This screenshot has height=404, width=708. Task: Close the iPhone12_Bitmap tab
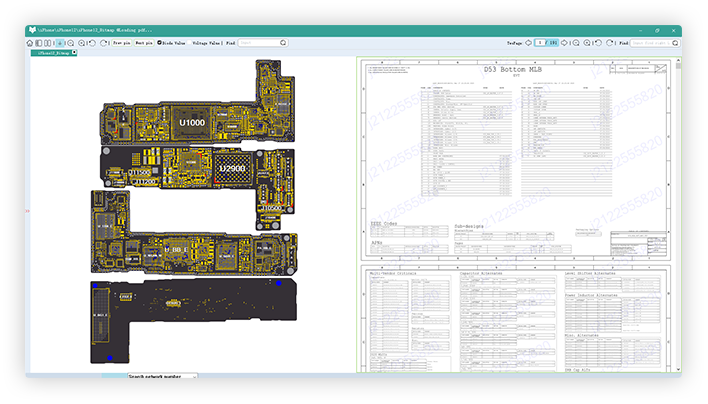(x=75, y=52)
